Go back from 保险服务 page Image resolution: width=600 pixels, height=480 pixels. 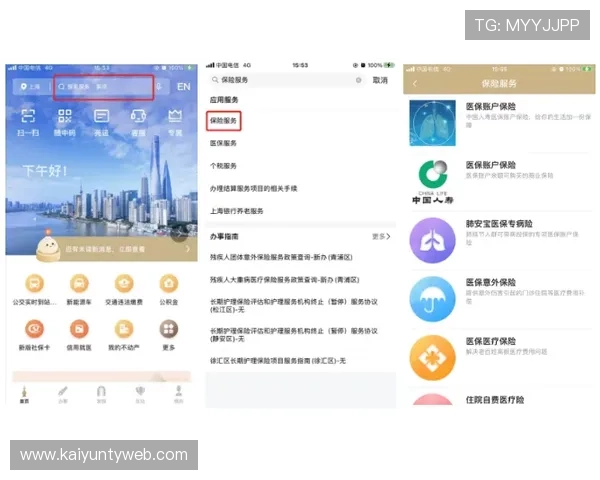pos(415,83)
